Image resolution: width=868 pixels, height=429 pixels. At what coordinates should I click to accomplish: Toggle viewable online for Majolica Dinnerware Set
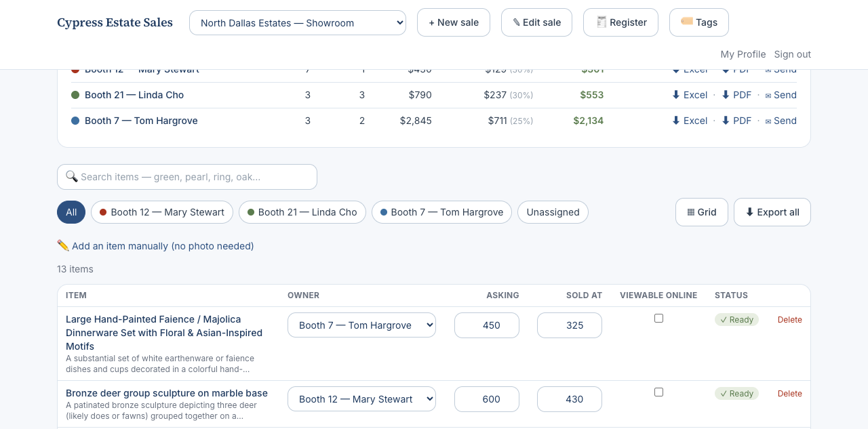point(658,319)
